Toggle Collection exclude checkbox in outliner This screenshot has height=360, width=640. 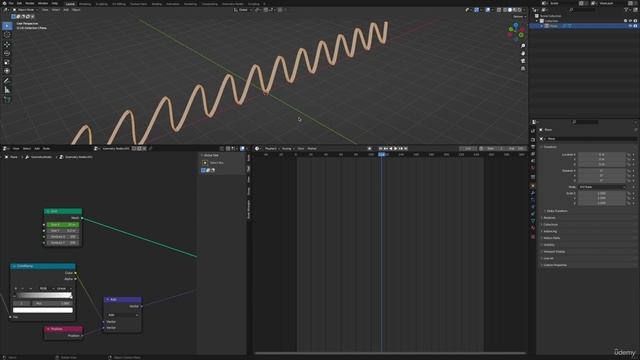pyautogui.click(x=625, y=21)
